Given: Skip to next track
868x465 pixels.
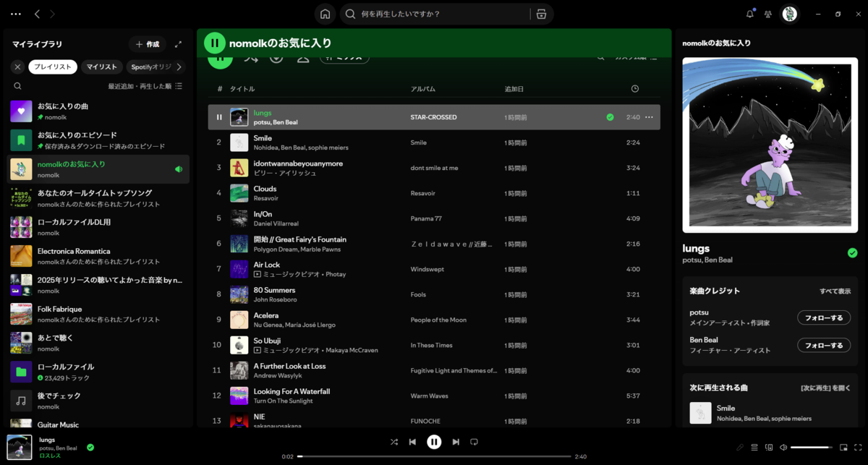Looking at the screenshot, I should (x=456, y=441).
